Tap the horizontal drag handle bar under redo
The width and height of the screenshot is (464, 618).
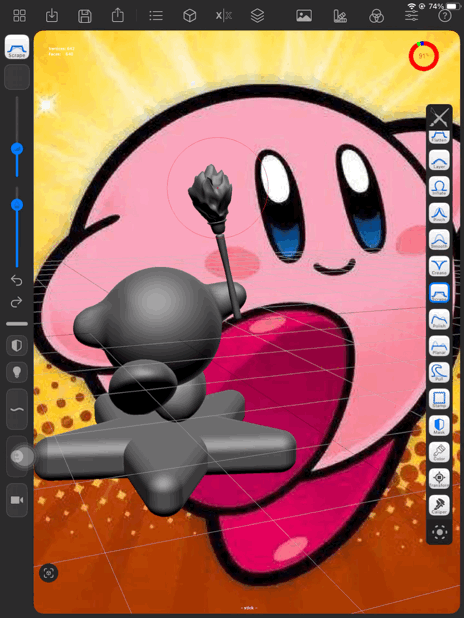(17, 324)
